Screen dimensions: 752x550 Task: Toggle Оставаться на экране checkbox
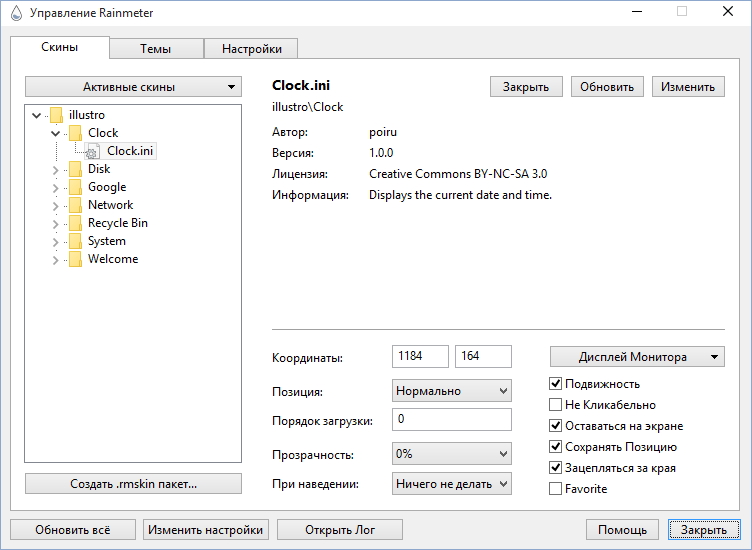tap(555, 426)
